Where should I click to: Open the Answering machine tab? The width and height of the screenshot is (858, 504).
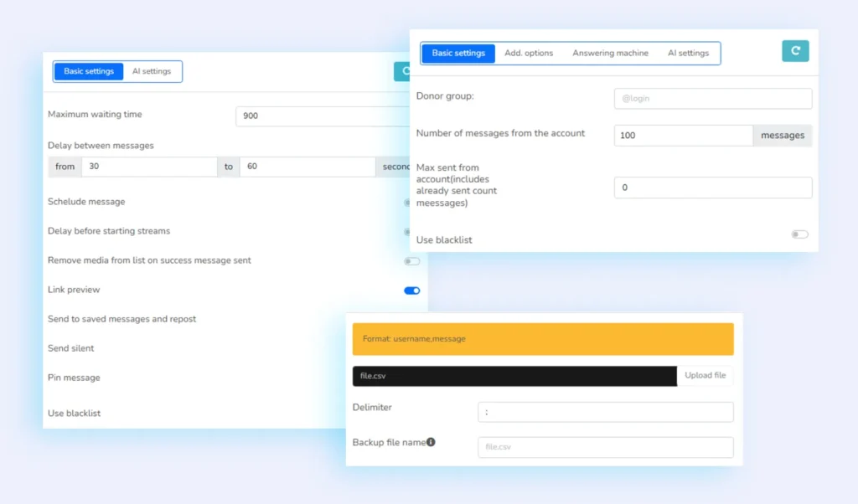click(x=610, y=53)
